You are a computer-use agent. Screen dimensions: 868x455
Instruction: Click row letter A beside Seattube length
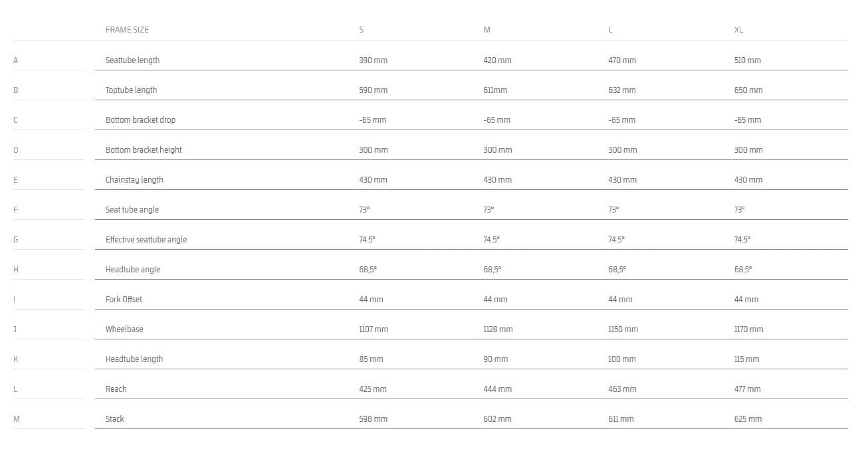coord(15,60)
